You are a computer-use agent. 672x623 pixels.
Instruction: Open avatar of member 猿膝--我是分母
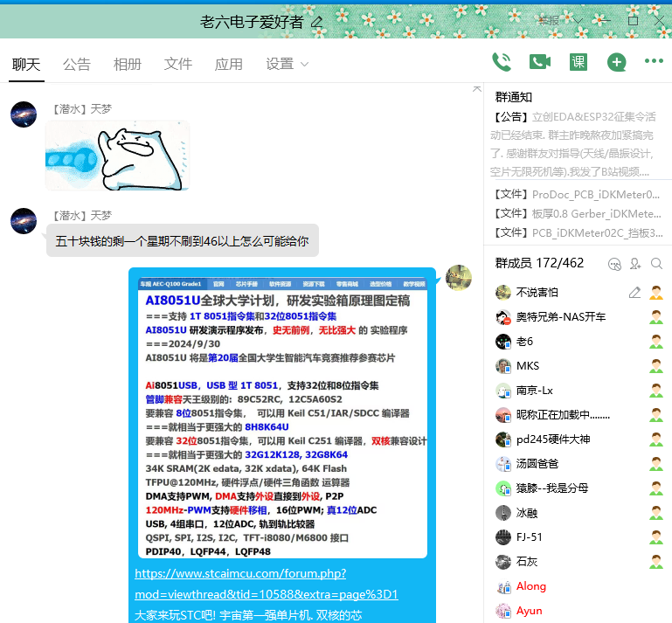[503, 488]
